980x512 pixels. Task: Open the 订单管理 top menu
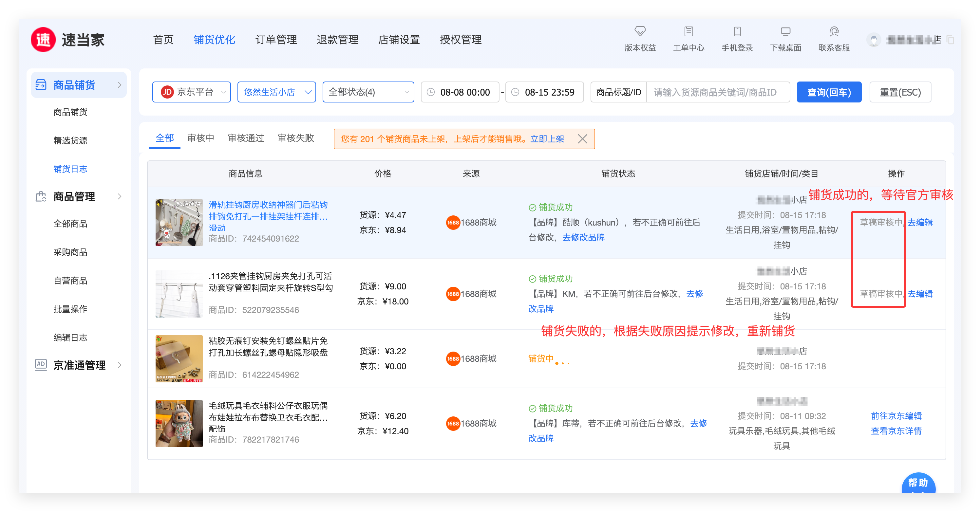click(x=276, y=40)
